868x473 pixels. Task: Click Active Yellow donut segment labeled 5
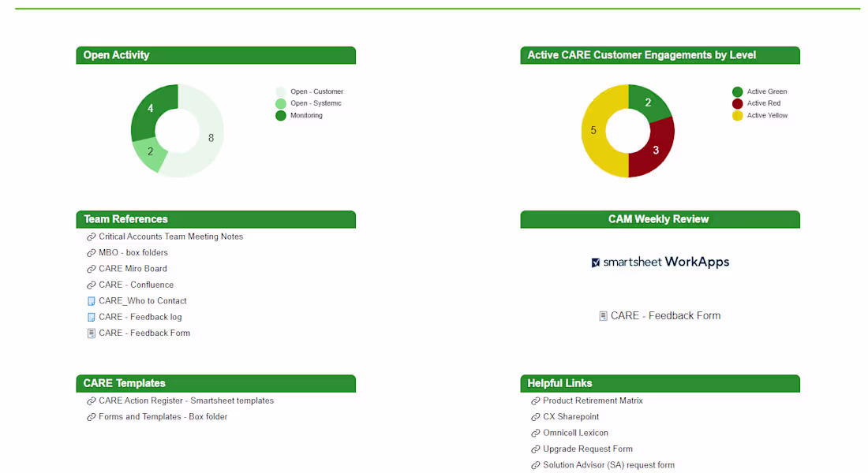[593, 131]
